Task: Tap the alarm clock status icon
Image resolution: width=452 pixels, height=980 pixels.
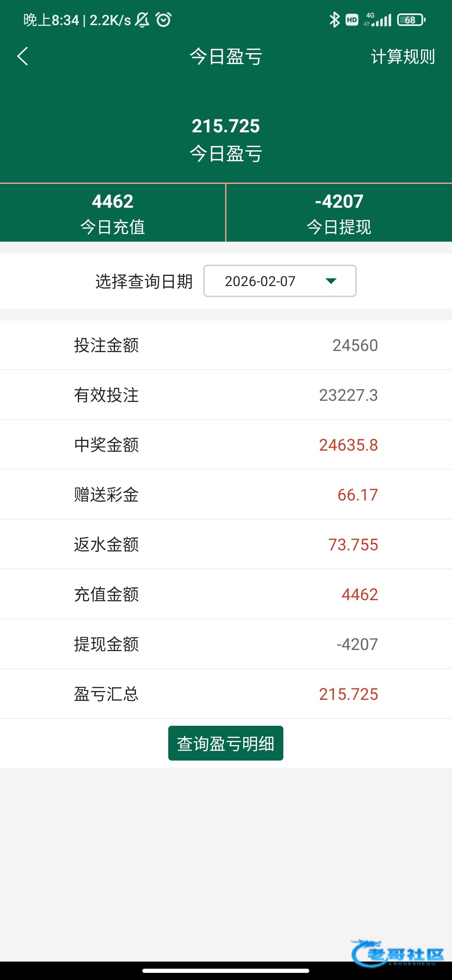Action: 163,20
